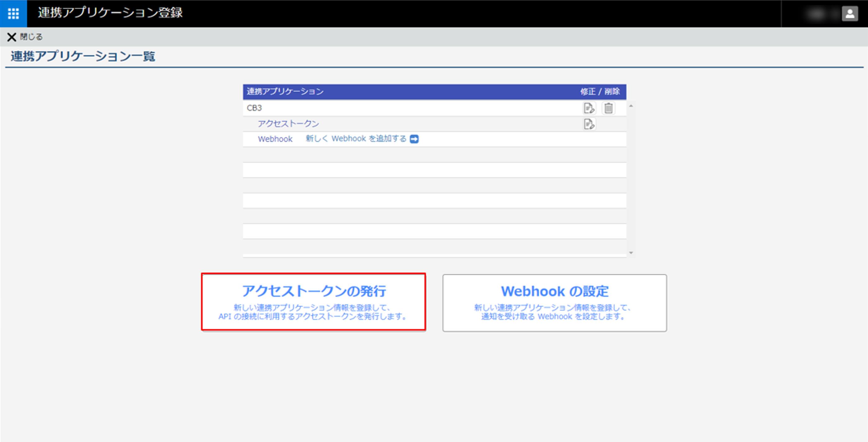Select the Webhook label under CB3

(275, 139)
